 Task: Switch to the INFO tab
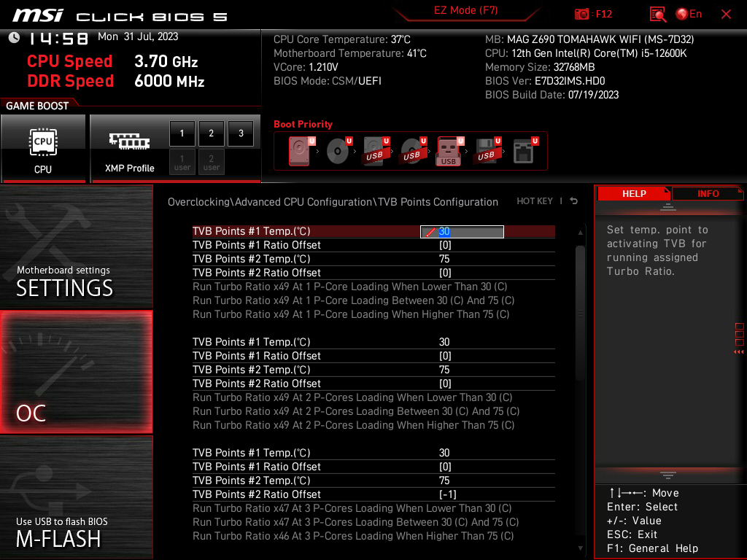[708, 194]
